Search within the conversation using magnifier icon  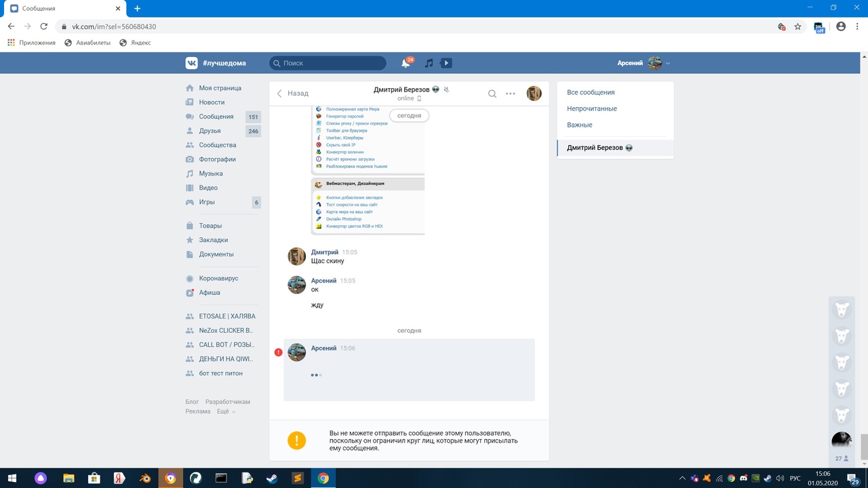(492, 94)
